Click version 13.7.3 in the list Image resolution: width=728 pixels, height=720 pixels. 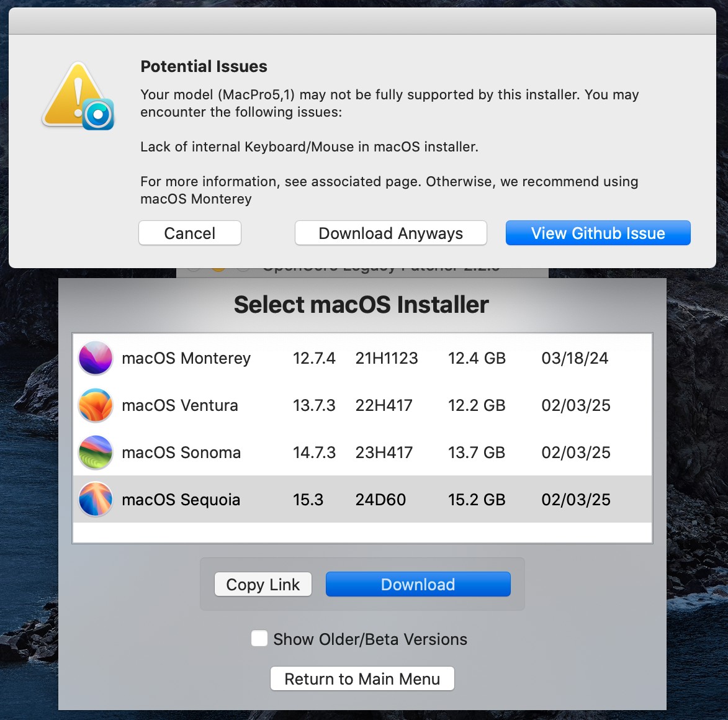coord(314,405)
